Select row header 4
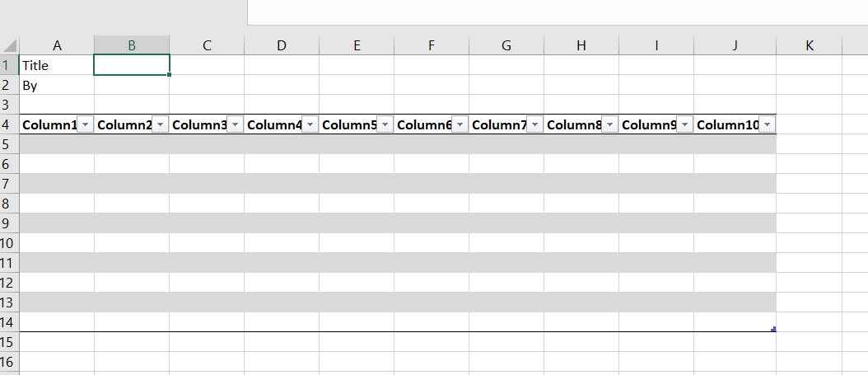This screenshot has width=868, height=375. click(x=9, y=124)
